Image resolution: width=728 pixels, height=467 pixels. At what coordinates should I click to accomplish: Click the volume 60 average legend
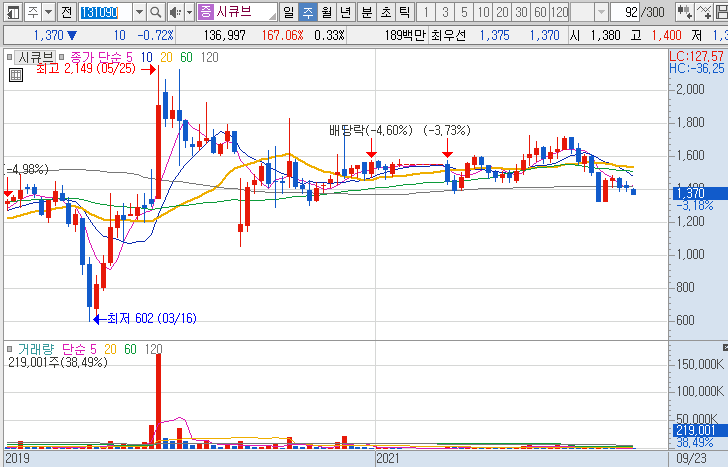[130, 349]
